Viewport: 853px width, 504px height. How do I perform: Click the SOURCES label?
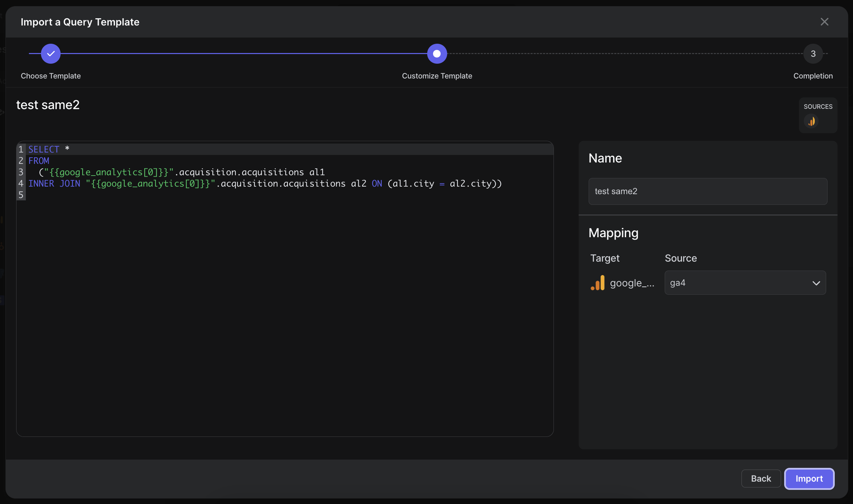pos(818,107)
